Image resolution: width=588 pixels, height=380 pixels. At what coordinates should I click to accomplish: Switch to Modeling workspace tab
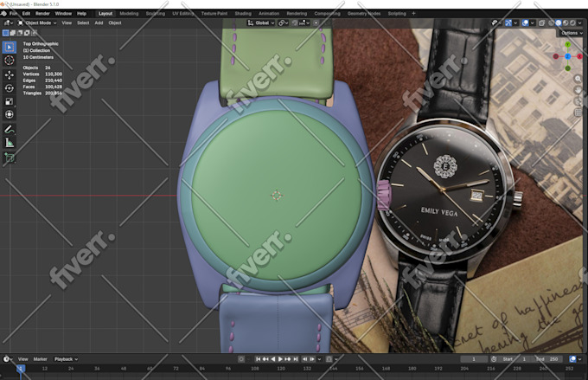coord(129,14)
